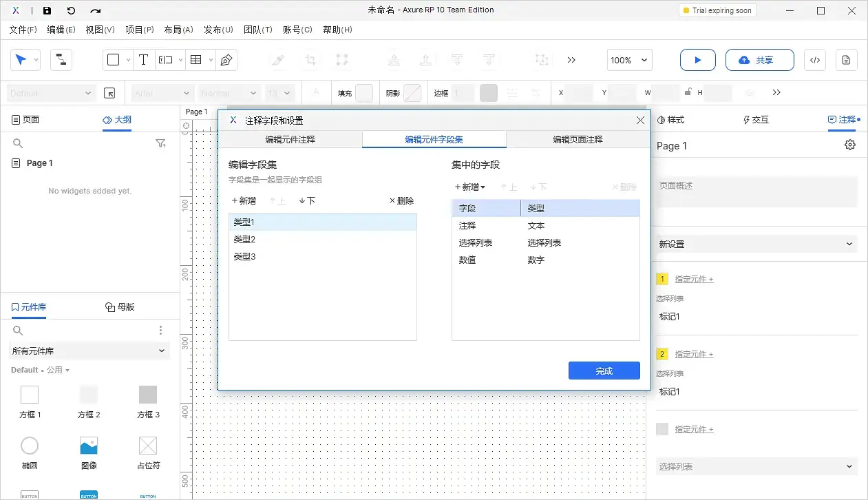Open the 帮助(H) menu
Image resolution: width=868 pixels, height=500 pixels.
tap(338, 30)
